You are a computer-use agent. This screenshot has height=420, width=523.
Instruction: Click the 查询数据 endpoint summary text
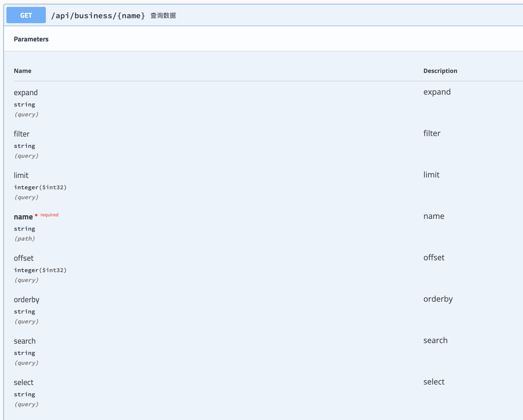[163, 16]
